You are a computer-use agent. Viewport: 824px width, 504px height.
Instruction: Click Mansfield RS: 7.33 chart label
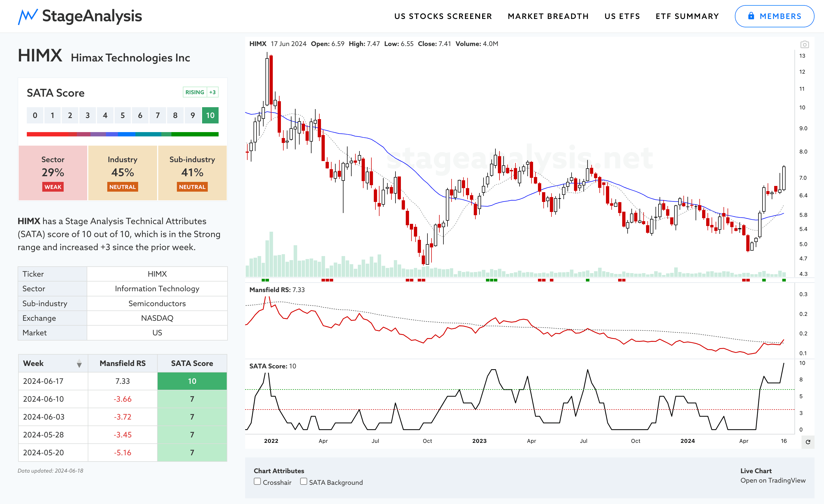click(277, 290)
